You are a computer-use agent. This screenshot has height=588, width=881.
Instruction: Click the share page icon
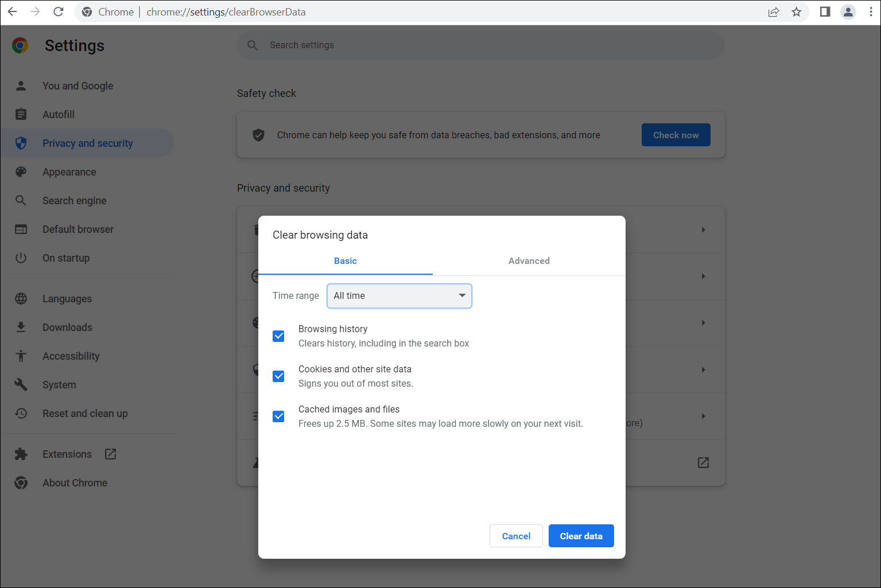point(773,11)
